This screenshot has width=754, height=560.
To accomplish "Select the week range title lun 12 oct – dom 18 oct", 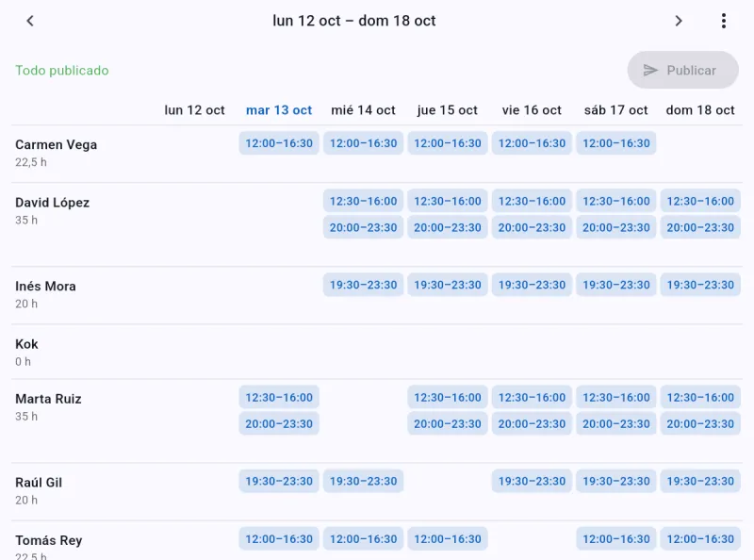I will [x=354, y=21].
